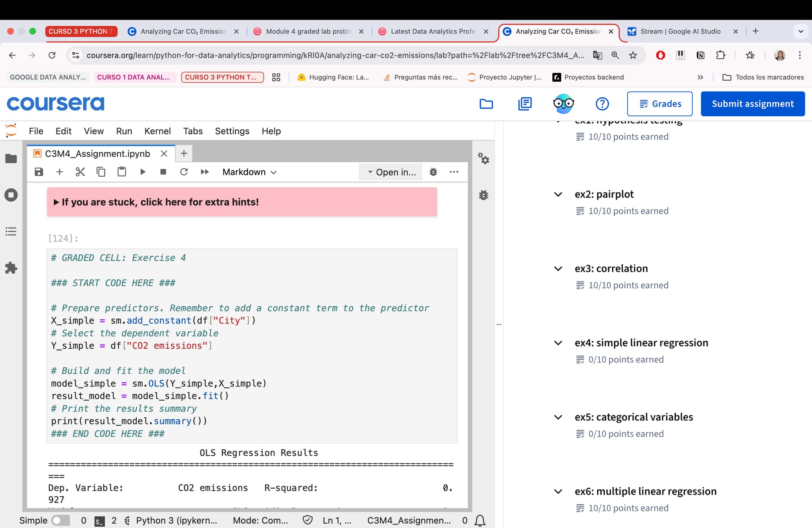Collapse the ex4: simple linear regression section

[558, 343]
